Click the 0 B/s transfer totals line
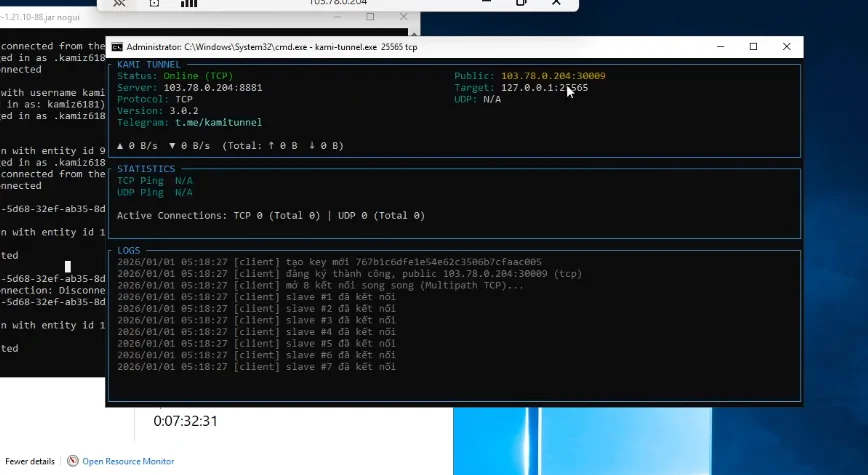This screenshot has width=868, height=475. pos(230,146)
